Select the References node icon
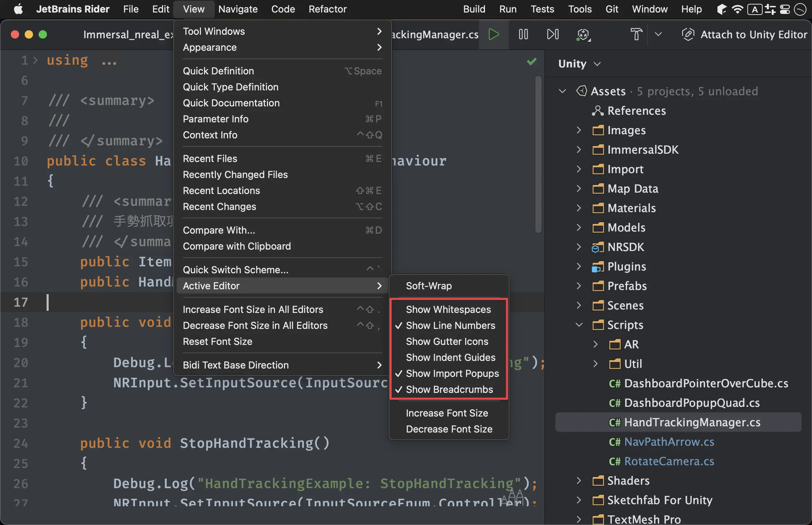The height and width of the screenshot is (525, 812). pos(598,111)
